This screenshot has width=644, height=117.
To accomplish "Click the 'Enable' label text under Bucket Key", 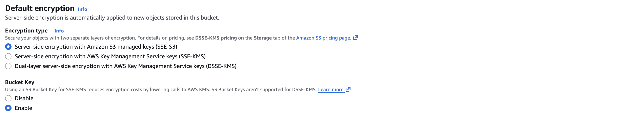I will (x=23, y=108).
